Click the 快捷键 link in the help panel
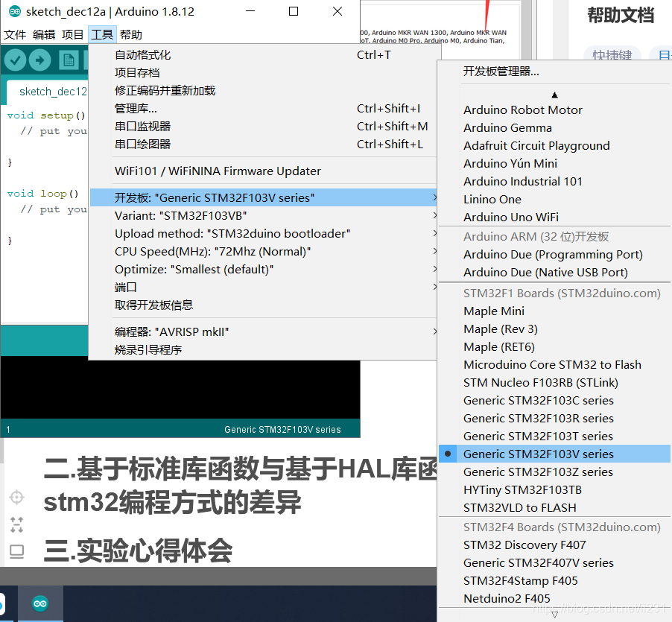 [x=612, y=55]
